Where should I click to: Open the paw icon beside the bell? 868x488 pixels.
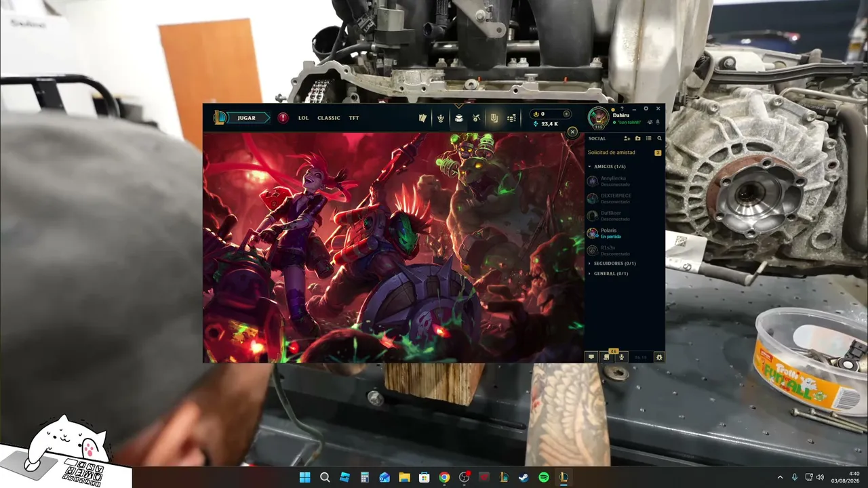click(x=650, y=123)
